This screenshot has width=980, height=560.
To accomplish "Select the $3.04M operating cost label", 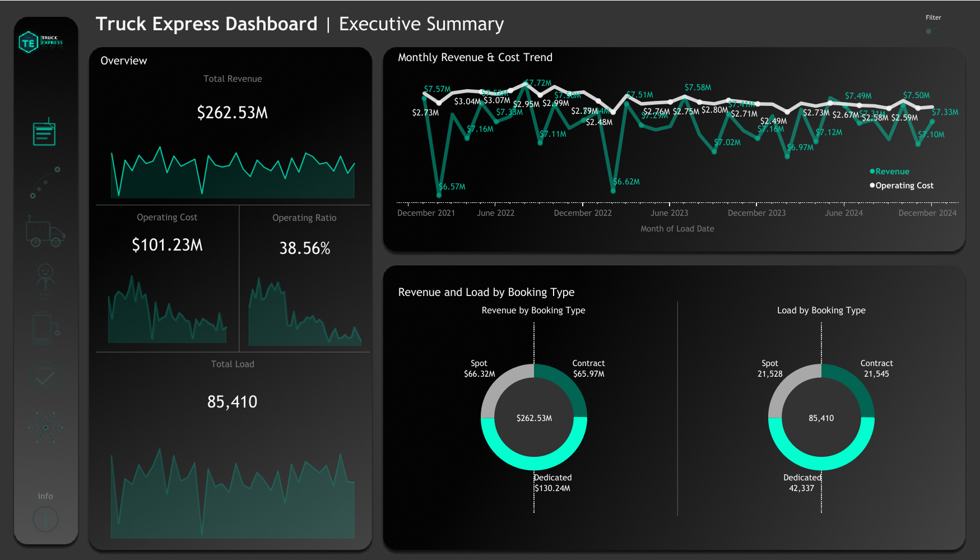I will [467, 101].
